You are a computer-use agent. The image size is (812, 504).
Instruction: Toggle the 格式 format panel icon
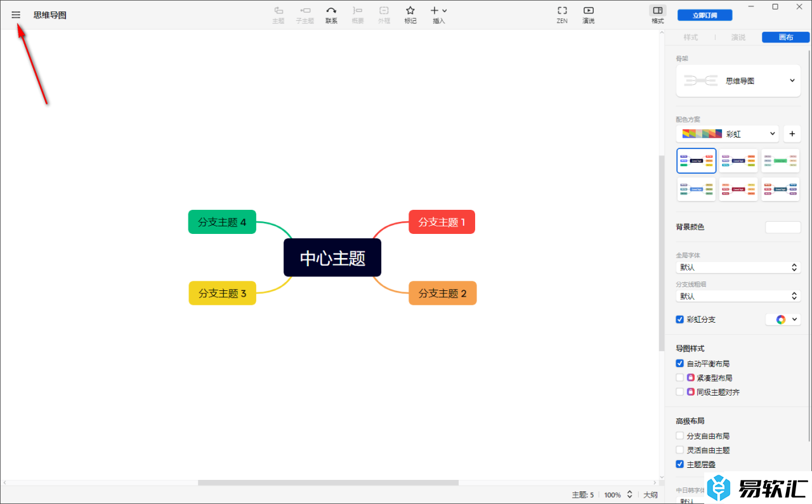point(657,15)
